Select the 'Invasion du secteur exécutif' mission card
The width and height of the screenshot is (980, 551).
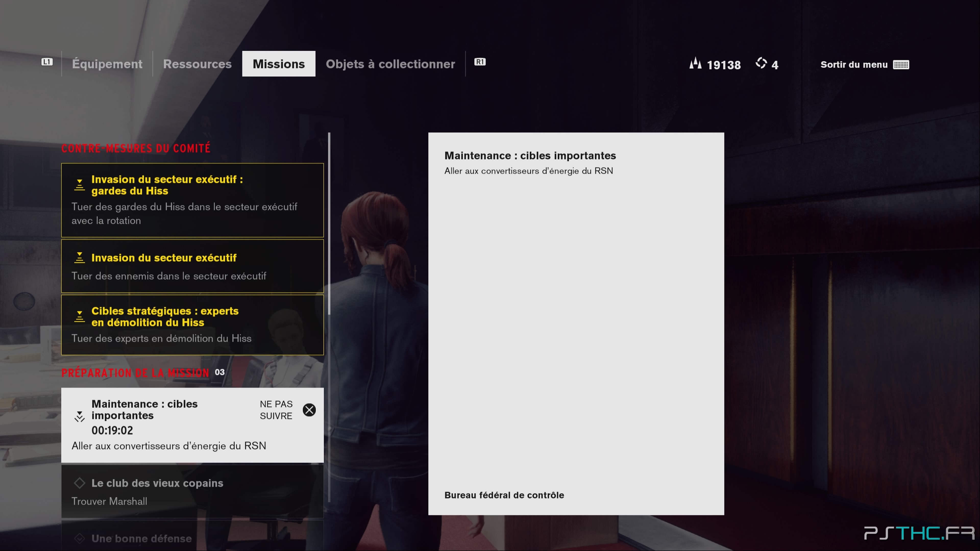pyautogui.click(x=192, y=266)
